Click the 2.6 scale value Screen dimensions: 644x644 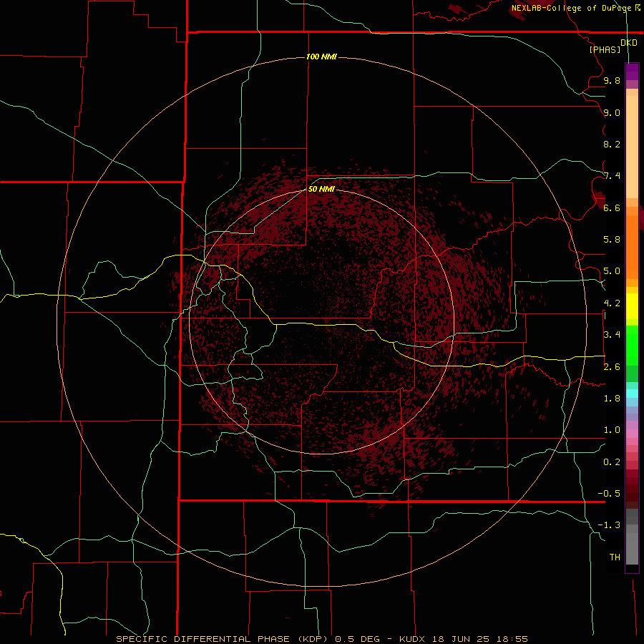click(x=612, y=367)
